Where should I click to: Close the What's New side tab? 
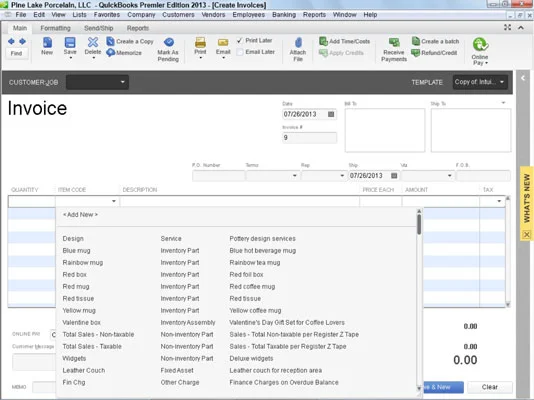click(527, 234)
